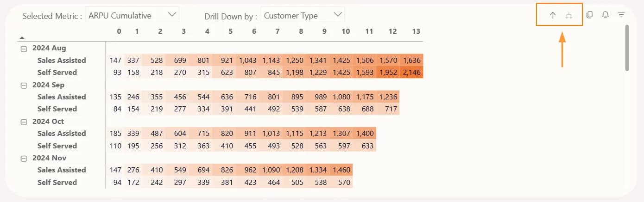Select Sales Assisted row under 2024 Aug
Viewport: 644px width, 202px height.
62,60
